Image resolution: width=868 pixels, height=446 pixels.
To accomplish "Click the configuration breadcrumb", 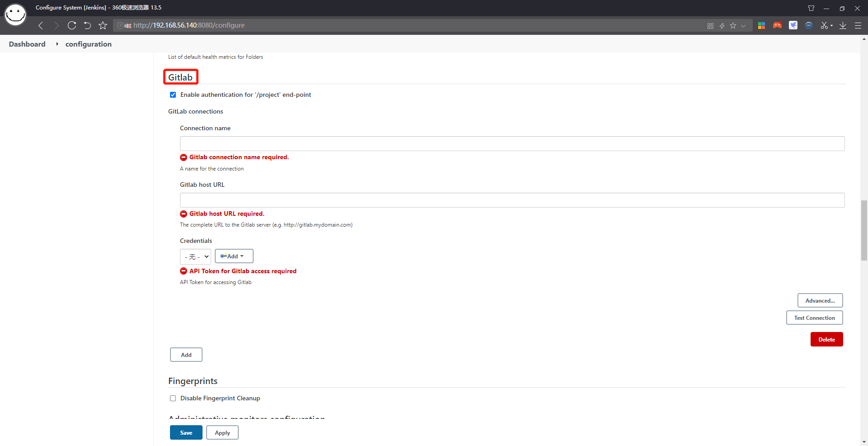I will (x=89, y=44).
